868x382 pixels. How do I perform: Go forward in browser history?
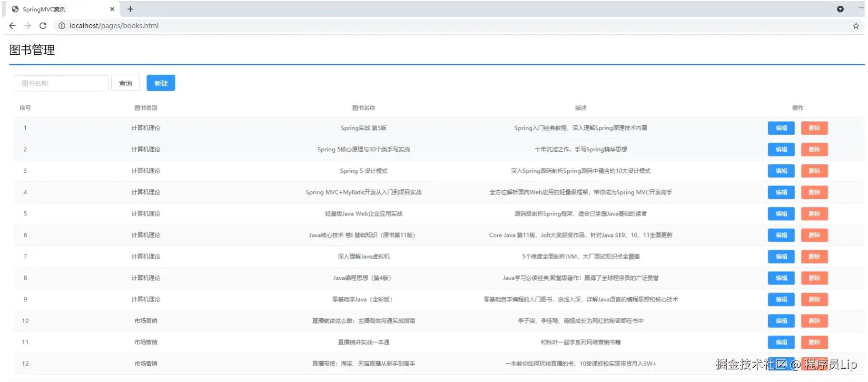tap(28, 26)
